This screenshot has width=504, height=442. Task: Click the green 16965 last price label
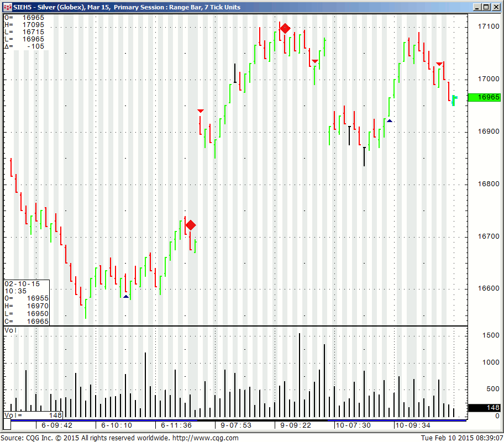(484, 97)
